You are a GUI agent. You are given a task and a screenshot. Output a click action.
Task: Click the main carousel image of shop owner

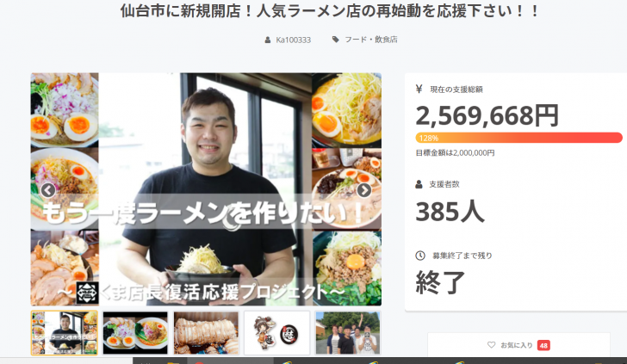click(206, 189)
